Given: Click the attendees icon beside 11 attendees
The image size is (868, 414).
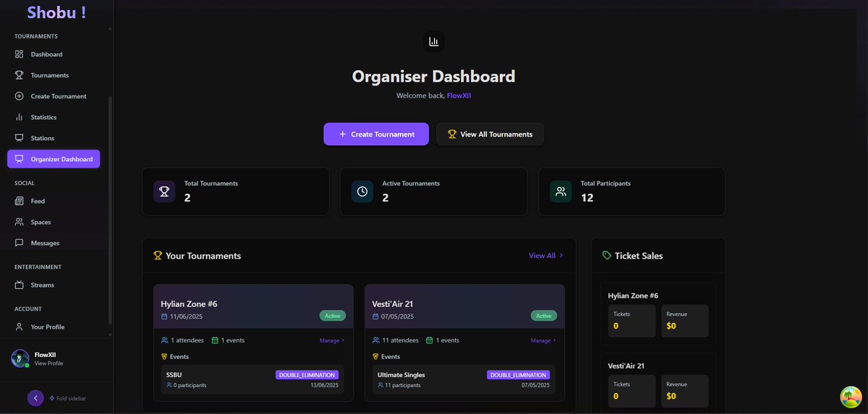Looking at the screenshot, I should click(375, 340).
